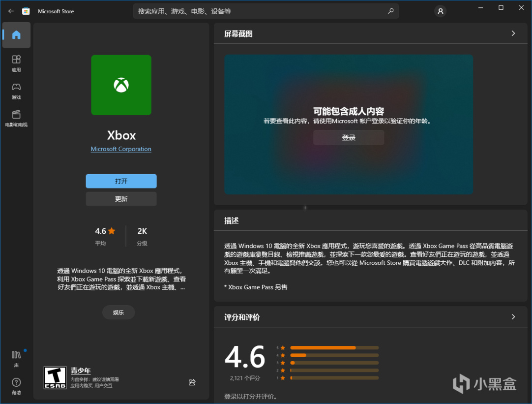The width and height of the screenshot is (532, 404).
Task: Click the share icon under app info
Action: [192, 382]
